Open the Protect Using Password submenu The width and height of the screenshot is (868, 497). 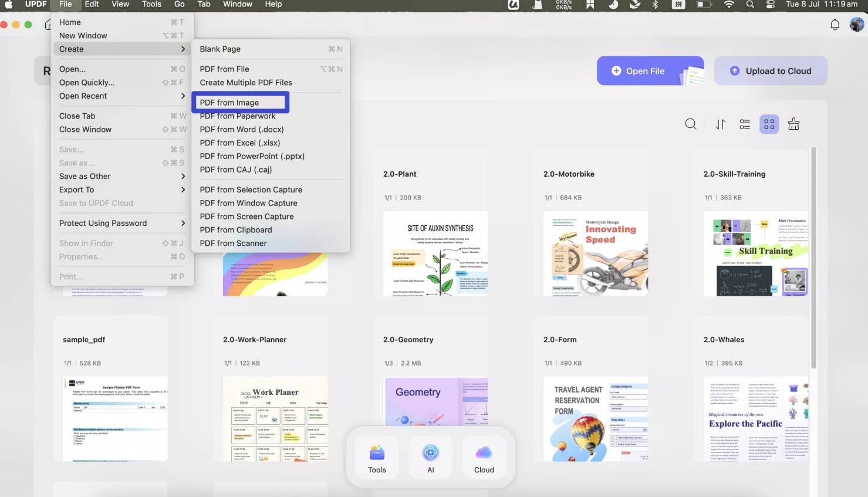[103, 223]
